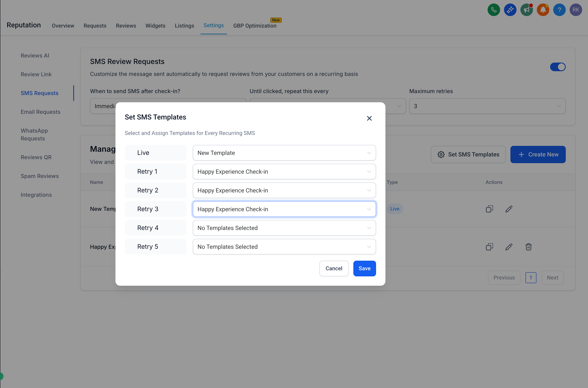Open the bell notifications icon
The height and width of the screenshot is (388, 588).
(x=543, y=10)
